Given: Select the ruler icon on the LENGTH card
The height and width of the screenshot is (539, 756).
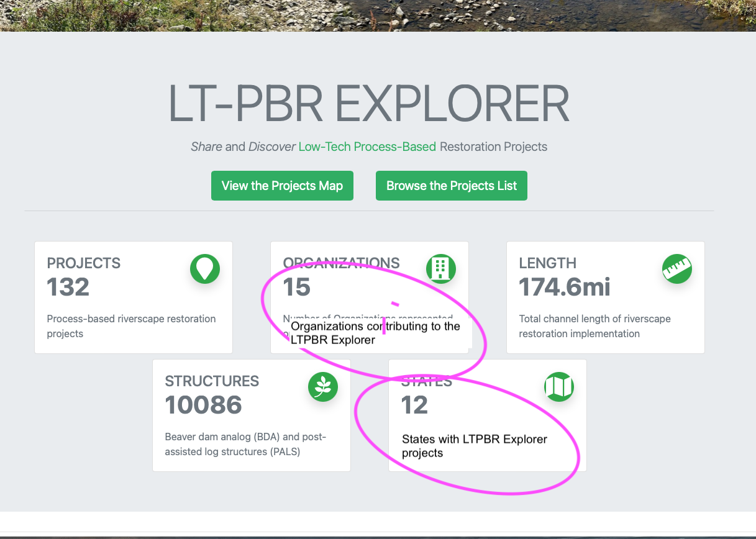Looking at the screenshot, I should [677, 269].
